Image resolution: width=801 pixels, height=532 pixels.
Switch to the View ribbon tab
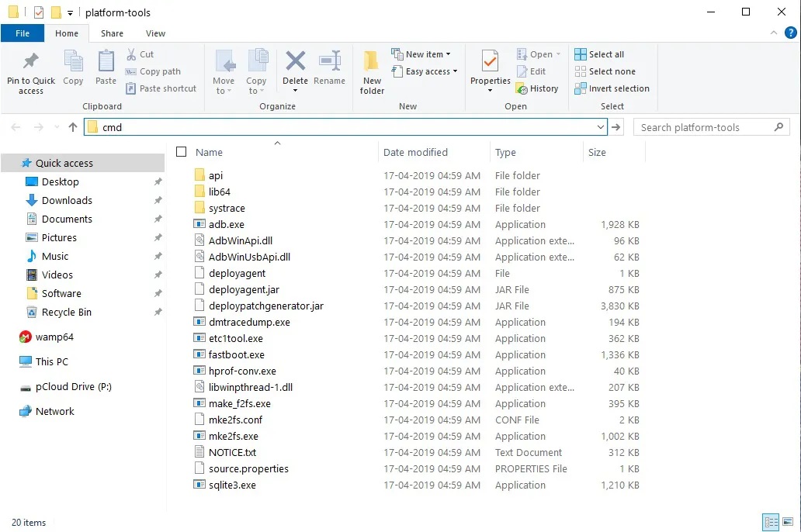click(155, 33)
